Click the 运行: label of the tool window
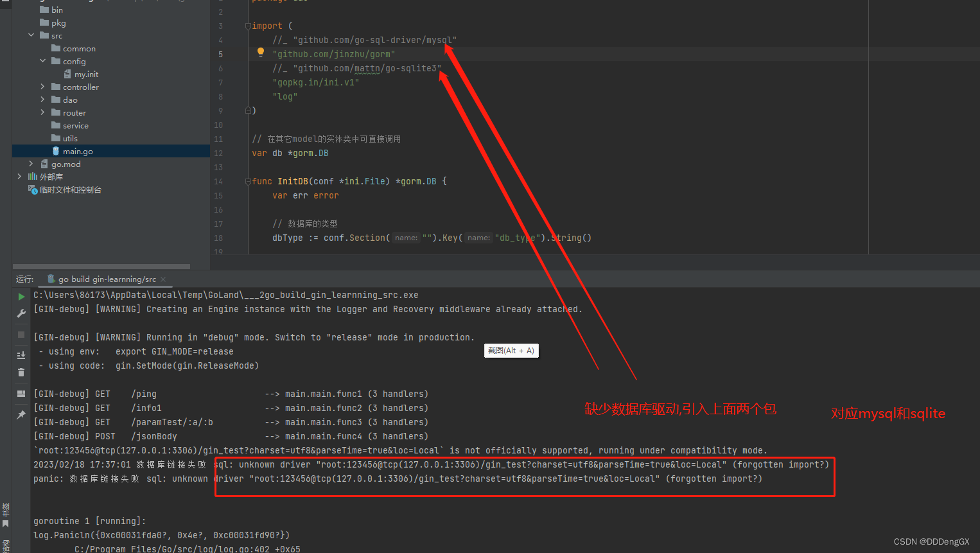The height and width of the screenshot is (553, 980). (24, 279)
